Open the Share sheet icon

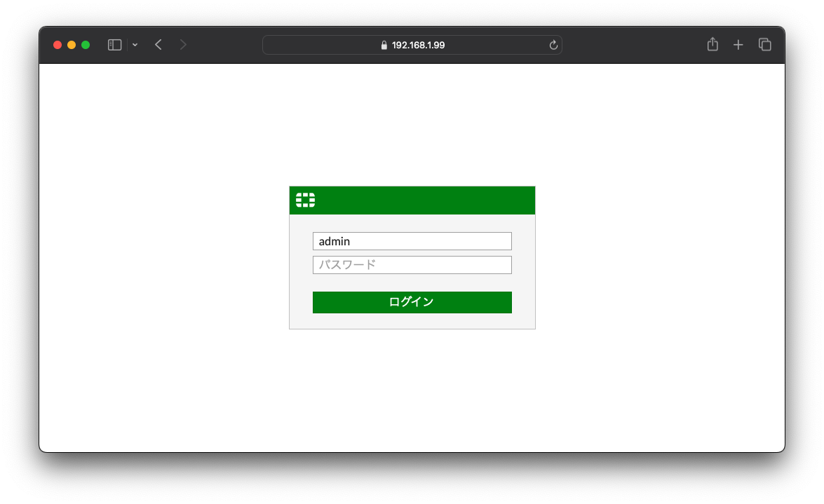coord(712,44)
